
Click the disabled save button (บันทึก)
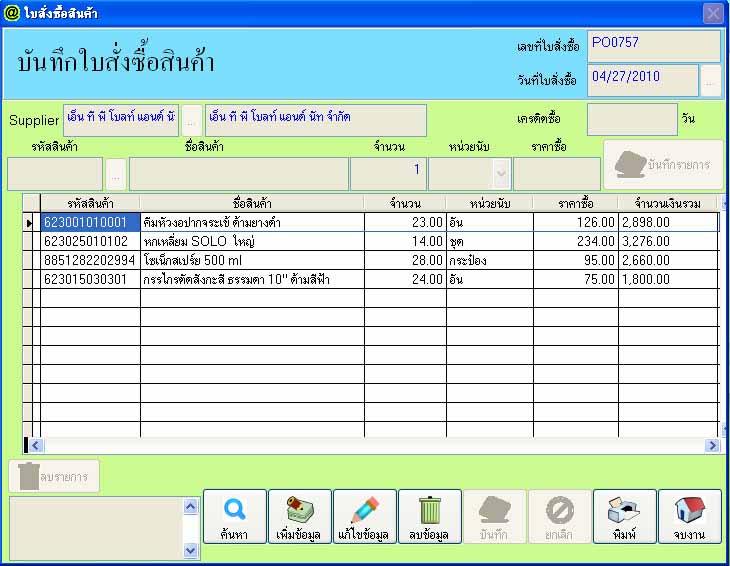tap(494, 516)
